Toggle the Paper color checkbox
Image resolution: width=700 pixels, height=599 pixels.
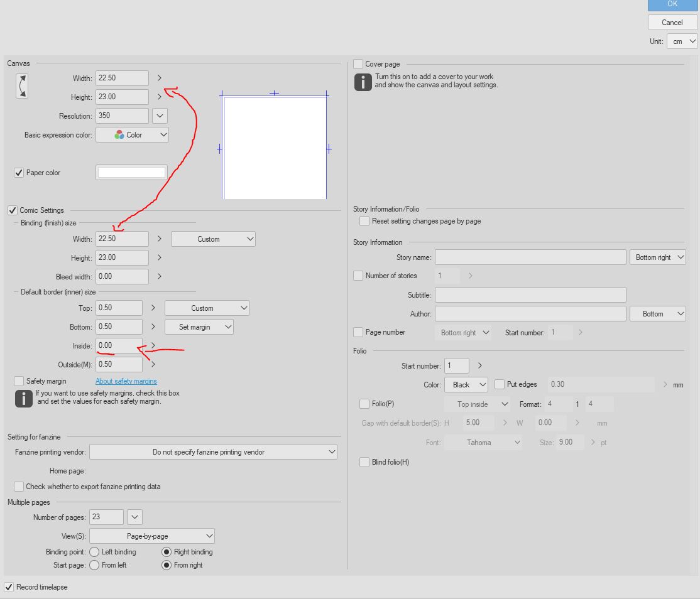(19, 173)
